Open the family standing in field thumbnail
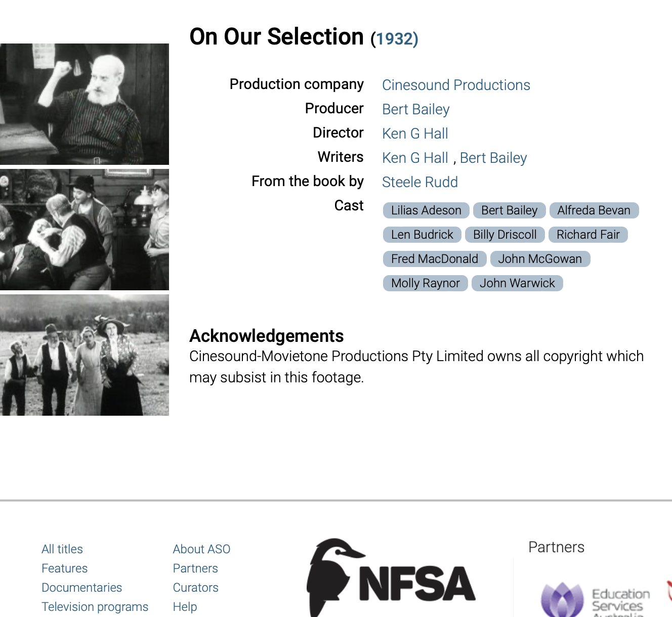Screen dimensions: 672x617 pyautogui.click(x=85, y=355)
